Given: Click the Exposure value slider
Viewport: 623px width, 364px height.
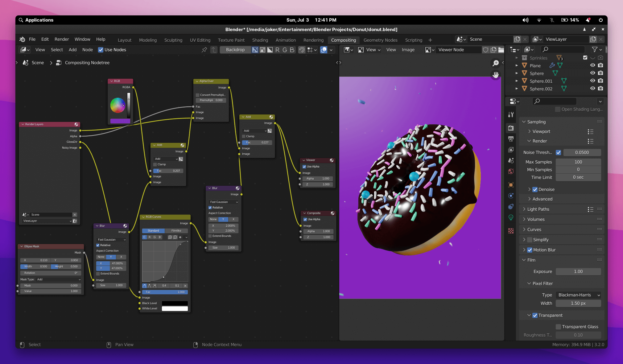Looking at the screenshot, I should point(578,271).
